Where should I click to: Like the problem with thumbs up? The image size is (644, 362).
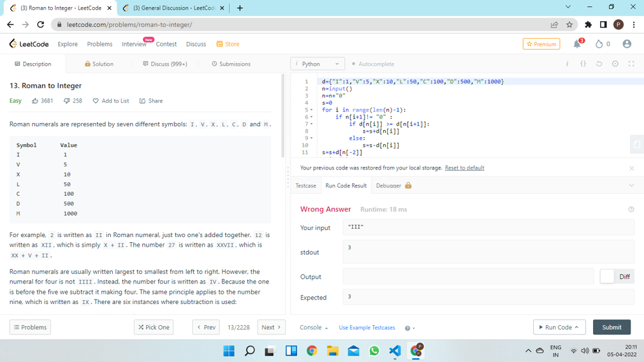pos(35,100)
